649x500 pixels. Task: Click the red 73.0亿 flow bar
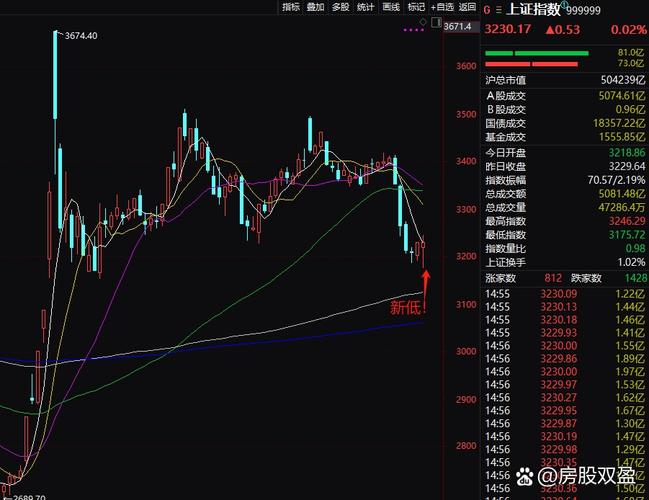click(530, 63)
